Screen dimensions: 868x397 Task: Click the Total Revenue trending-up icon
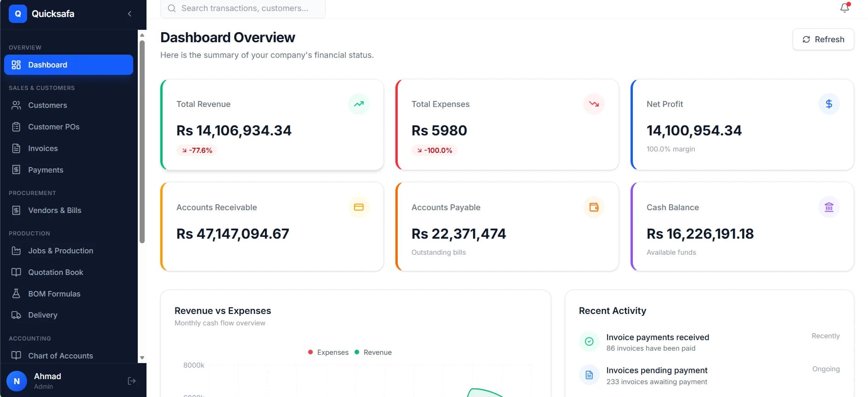point(359,104)
